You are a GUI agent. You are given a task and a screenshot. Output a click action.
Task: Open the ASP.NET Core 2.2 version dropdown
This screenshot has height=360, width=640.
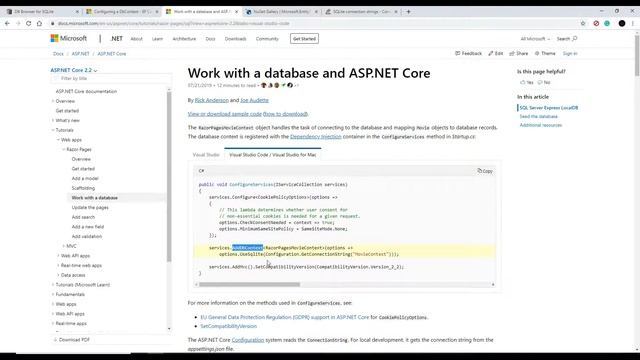coord(74,70)
